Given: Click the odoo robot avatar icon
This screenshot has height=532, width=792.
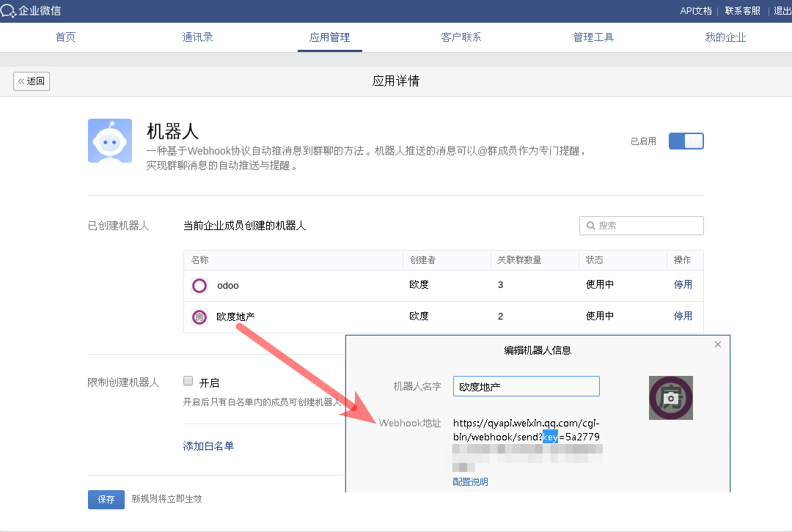Looking at the screenshot, I should 199,286.
